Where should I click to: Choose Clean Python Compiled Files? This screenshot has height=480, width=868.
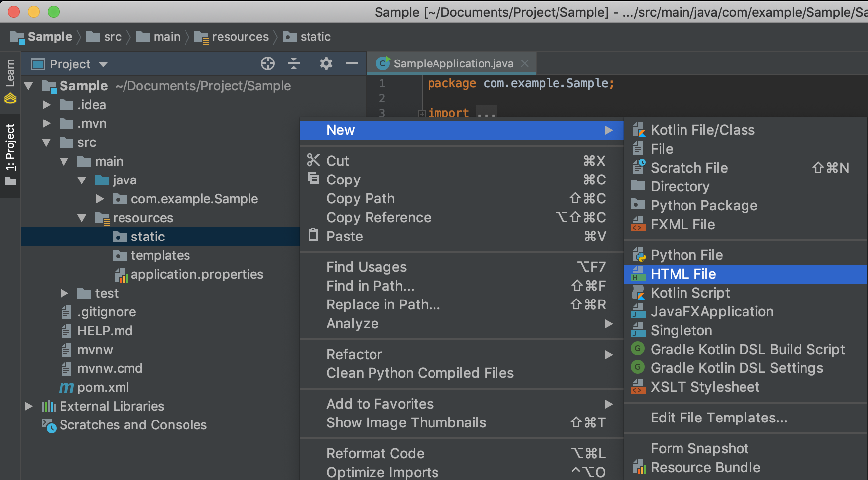coord(461,373)
